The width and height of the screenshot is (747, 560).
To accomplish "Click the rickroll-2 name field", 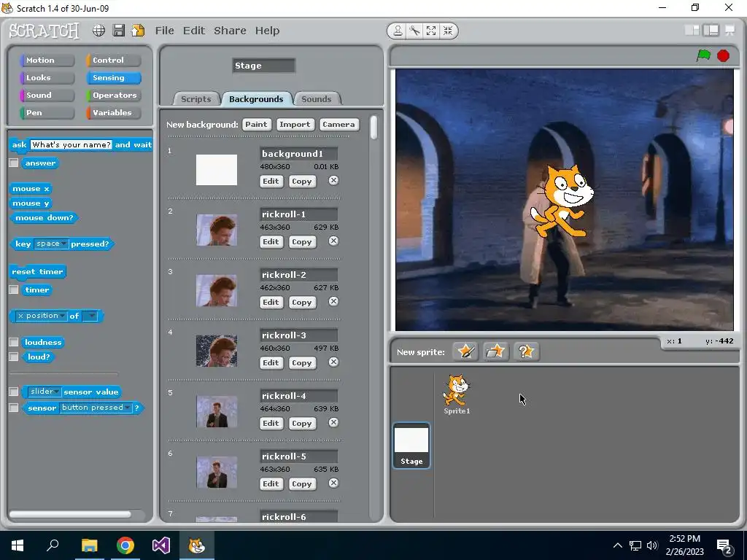I will 298,275.
